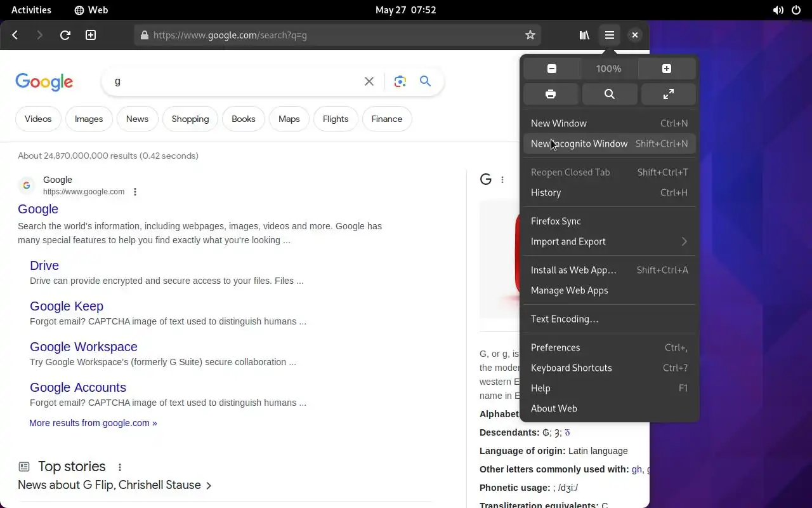Reload the current page
The image size is (812, 508).
pos(65,35)
